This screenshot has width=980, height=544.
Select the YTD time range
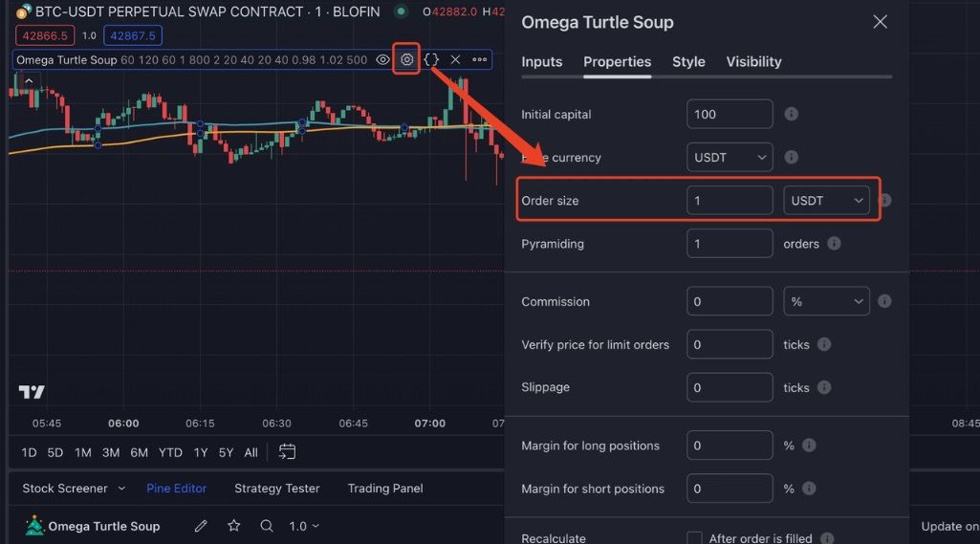click(170, 452)
